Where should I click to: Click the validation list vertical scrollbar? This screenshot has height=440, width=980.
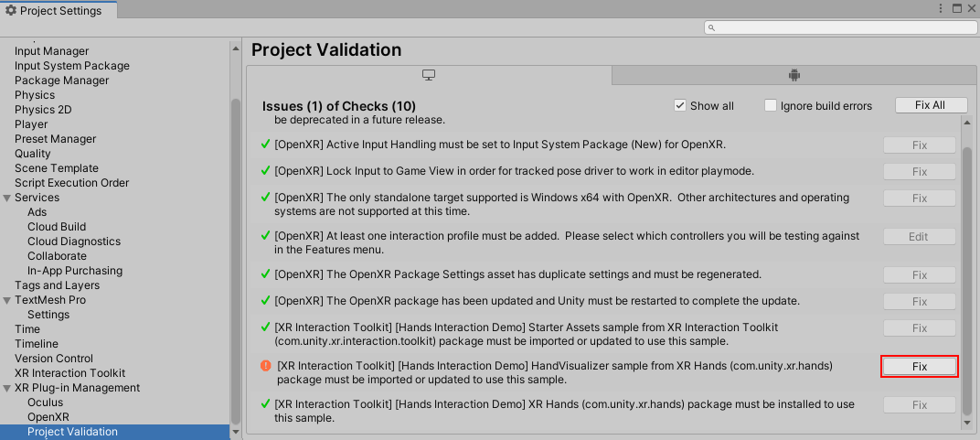(x=968, y=274)
